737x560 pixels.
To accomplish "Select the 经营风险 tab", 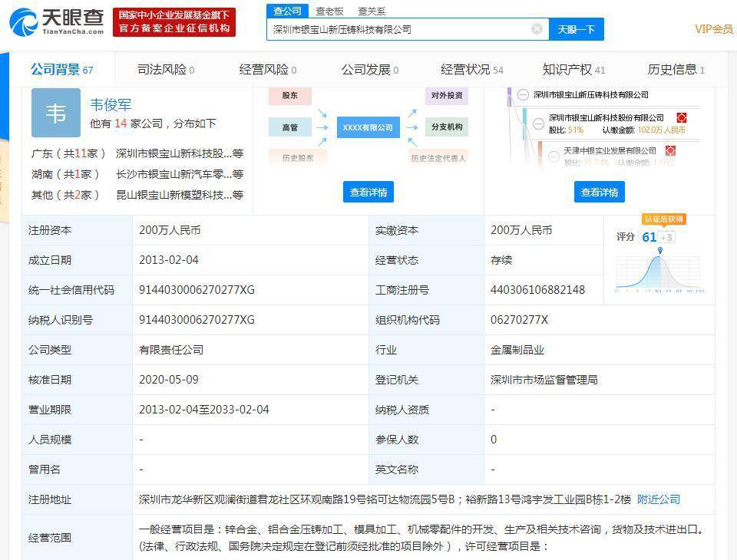I will [267, 70].
